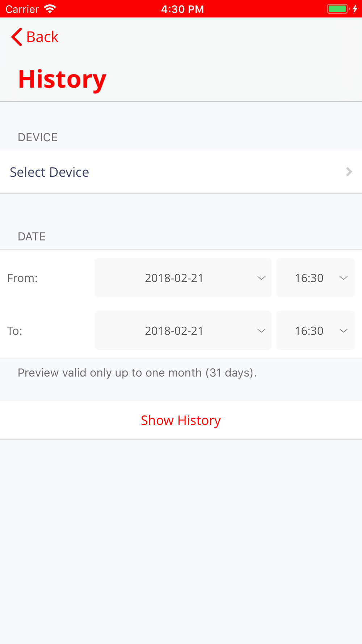This screenshot has width=362, height=644.
Task: Tap the 4:30 PM status bar clock
Action: [182, 9]
